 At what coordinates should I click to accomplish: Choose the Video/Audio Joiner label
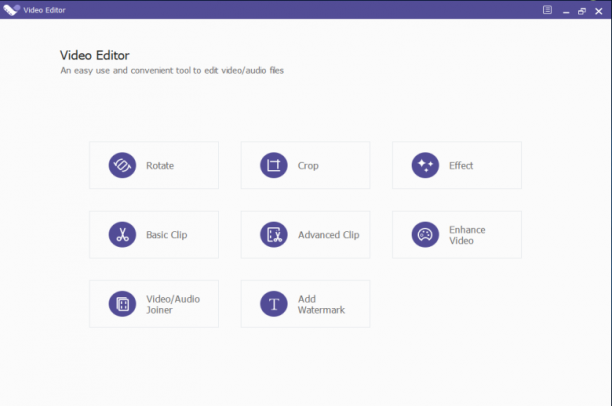pos(173,304)
